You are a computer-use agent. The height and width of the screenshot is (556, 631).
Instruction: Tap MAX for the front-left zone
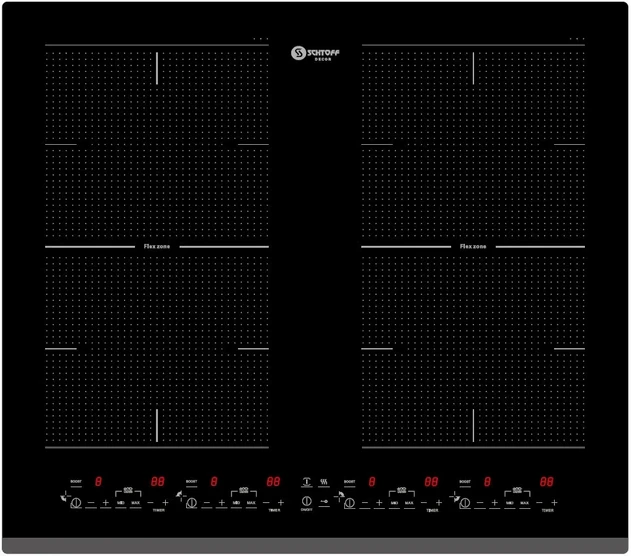pos(136,503)
